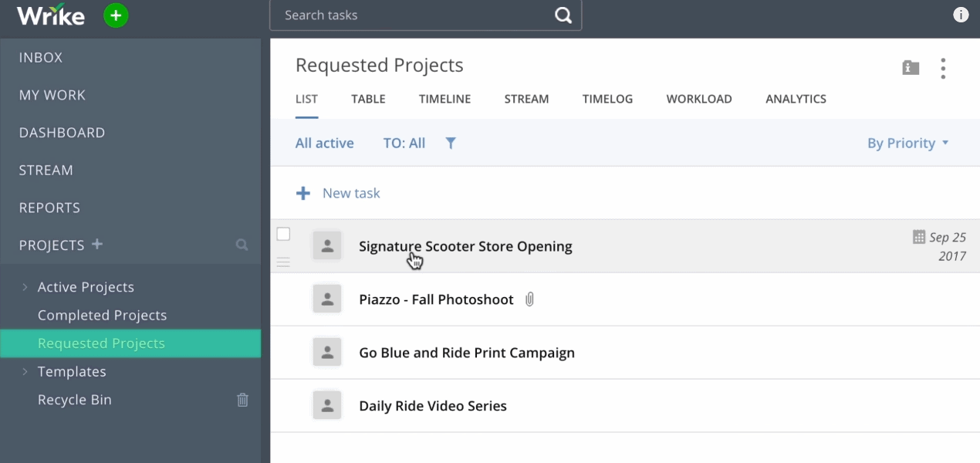Expand the Templates folder
The height and width of the screenshot is (463, 980).
25,372
